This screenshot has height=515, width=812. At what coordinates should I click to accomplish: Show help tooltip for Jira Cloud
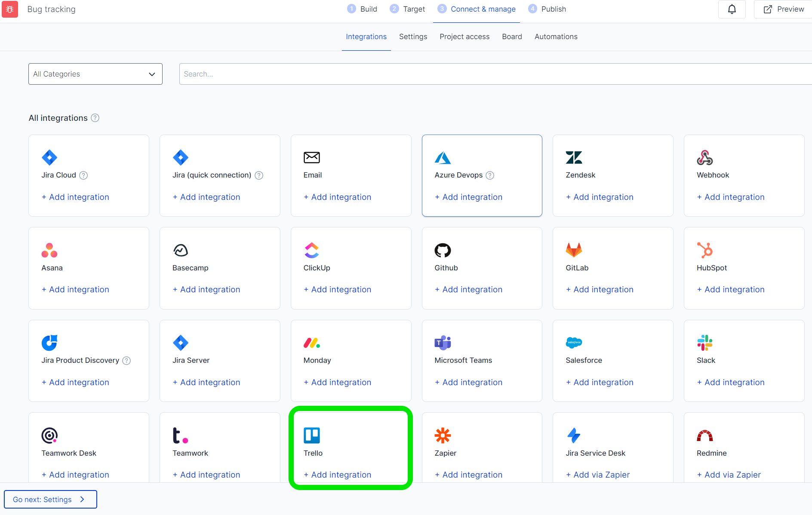click(84, 175)
